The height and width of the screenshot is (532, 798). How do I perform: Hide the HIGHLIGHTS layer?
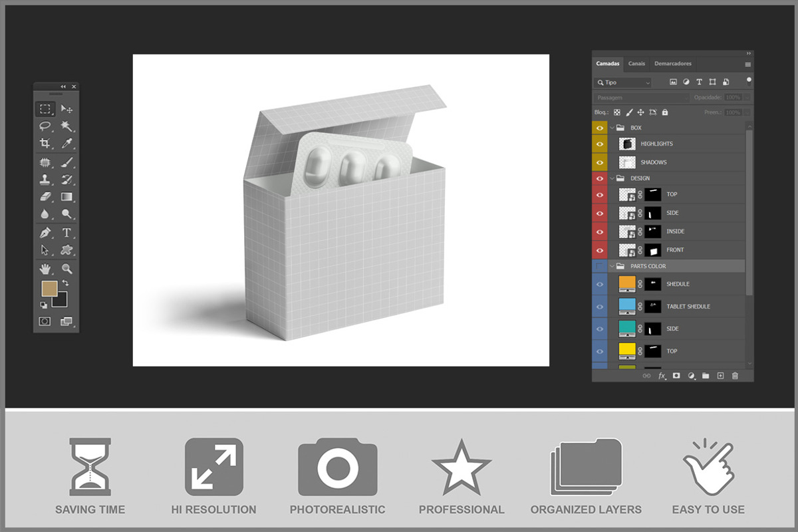click(600, 144)
